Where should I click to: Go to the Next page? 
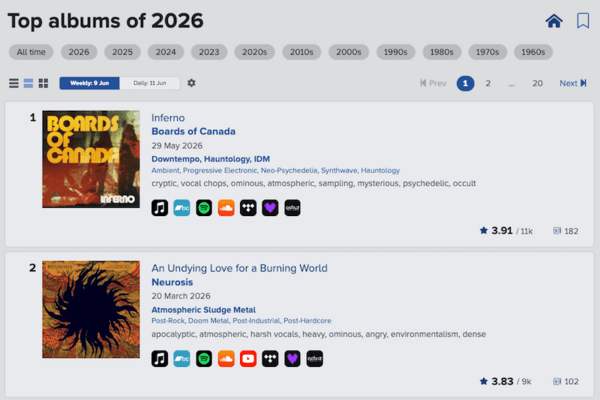coord(573,83)
